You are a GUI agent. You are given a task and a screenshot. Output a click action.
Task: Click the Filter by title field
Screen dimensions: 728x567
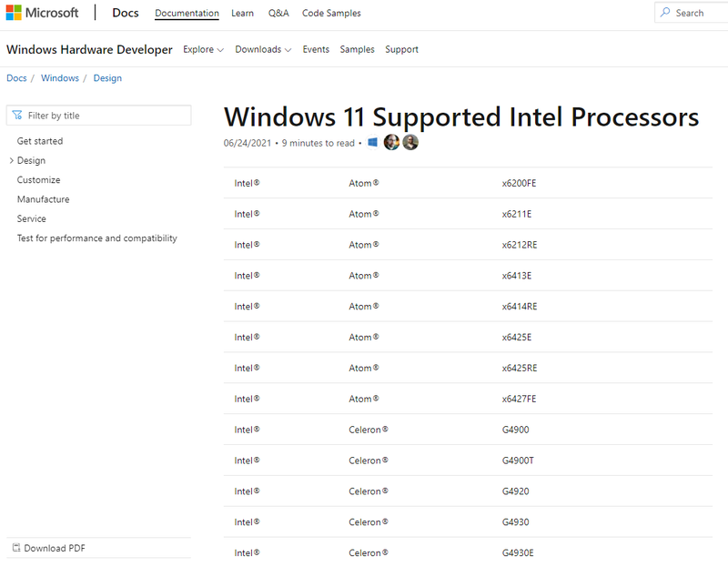pyautogui.click(x=105, y=116)
